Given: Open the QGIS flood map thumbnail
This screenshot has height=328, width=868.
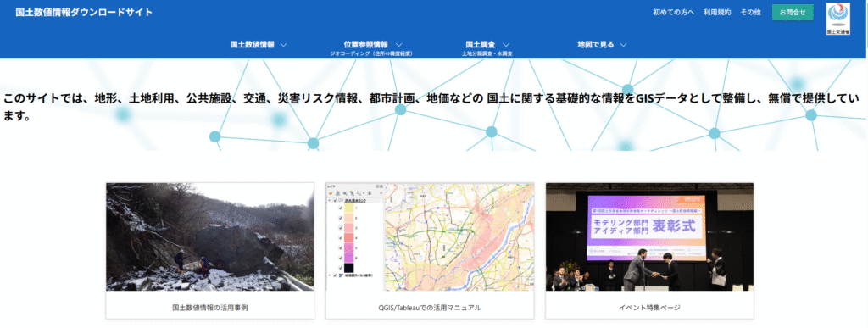Looking at the screenshot, I should 430,236.
